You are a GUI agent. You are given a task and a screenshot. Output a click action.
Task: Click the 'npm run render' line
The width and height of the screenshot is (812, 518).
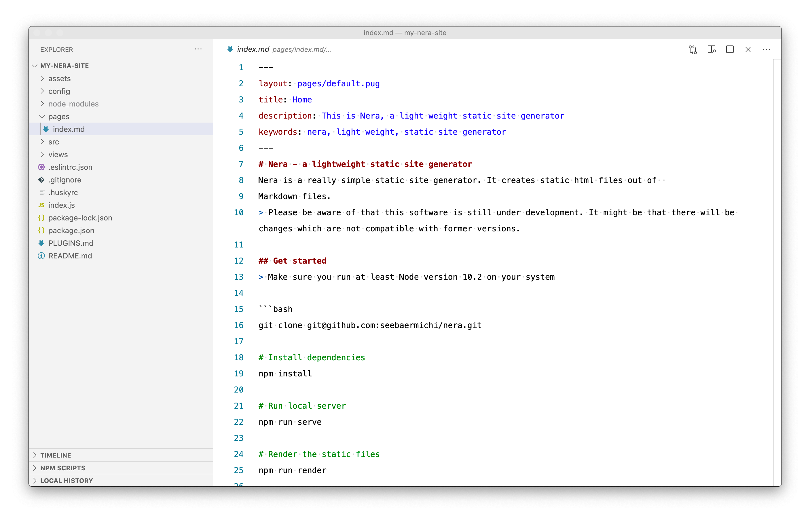(292, 470)
